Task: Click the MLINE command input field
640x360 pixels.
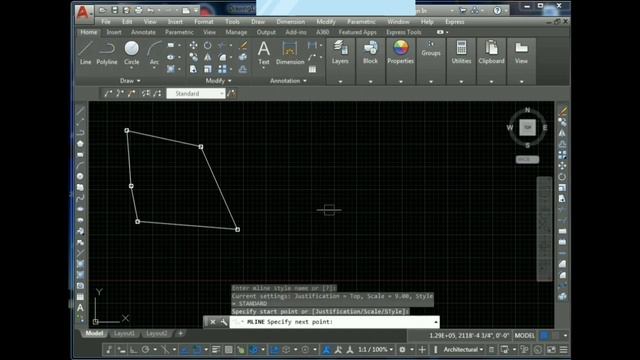Action: pyautogui.click(x=334, y=322)
